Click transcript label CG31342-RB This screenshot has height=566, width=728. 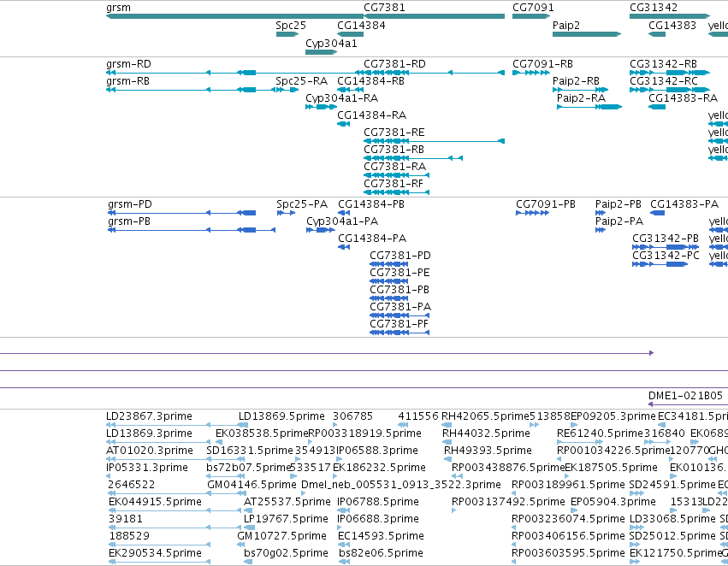click(664, 64)
